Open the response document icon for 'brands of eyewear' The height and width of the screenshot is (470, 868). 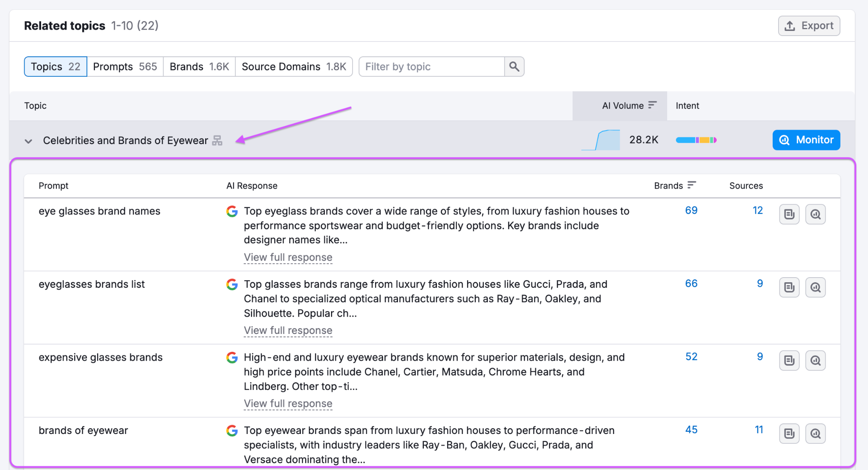pos(789,434)
